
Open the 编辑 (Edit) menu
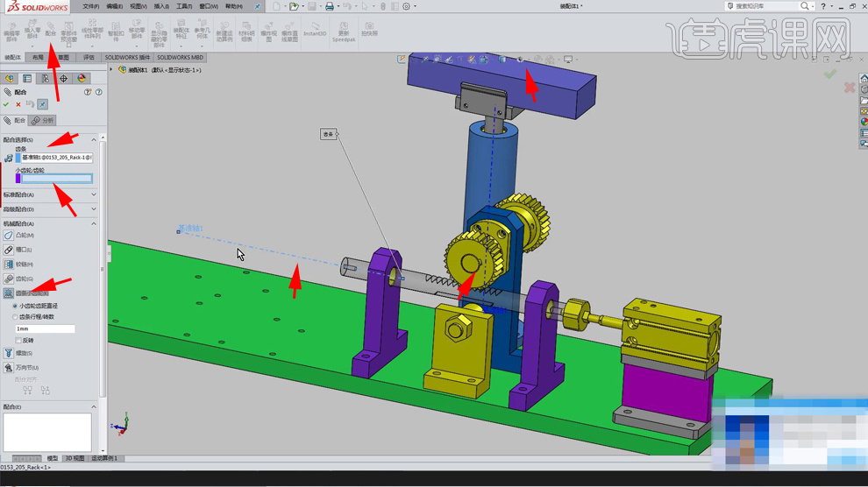pos(114,6)
